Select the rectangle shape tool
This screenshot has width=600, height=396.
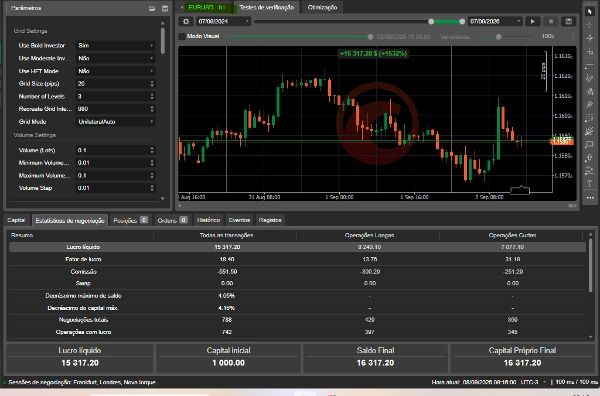point(590,144)
